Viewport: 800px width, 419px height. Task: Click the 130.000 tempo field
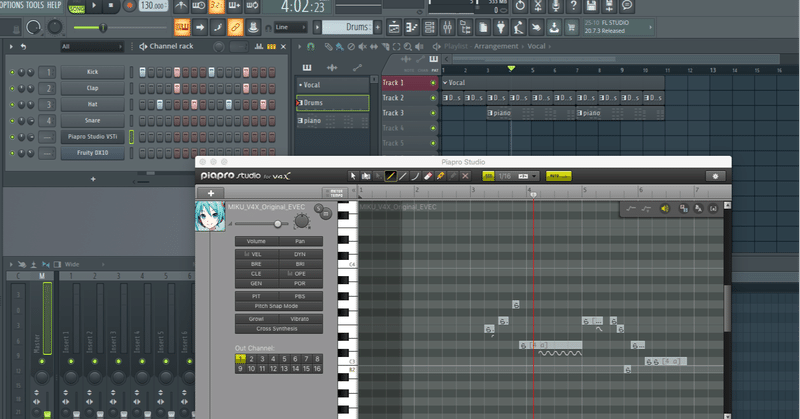153,6
